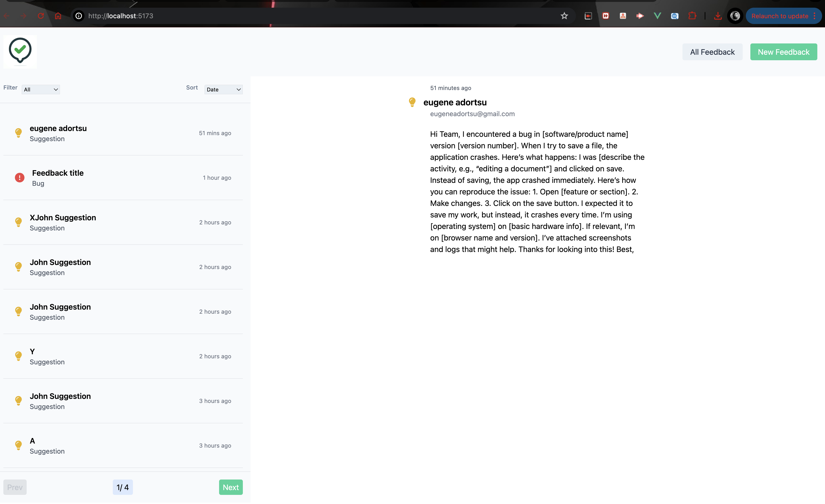This screenshot has height=504, width=825.
Task: Create New Feedback
Action: tap(783, 52)
